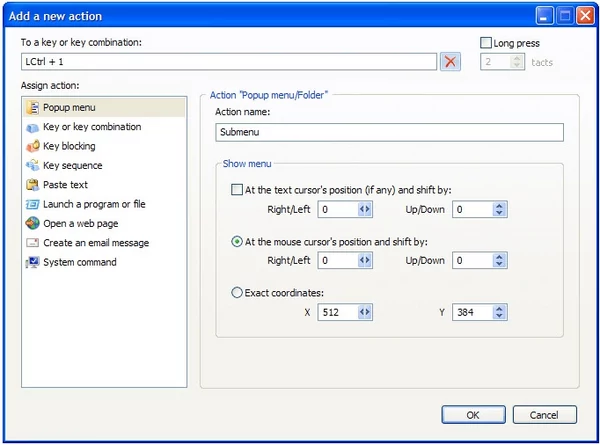The image size is (600, 445).
Task: Close the Add a new action dialog
Action: pyautogui.click(x=585, y=16)
